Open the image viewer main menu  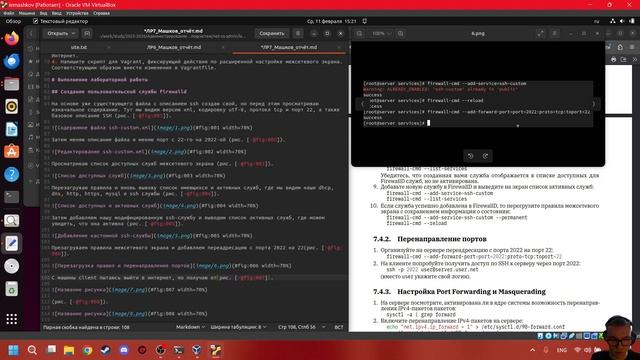point(554,33)
